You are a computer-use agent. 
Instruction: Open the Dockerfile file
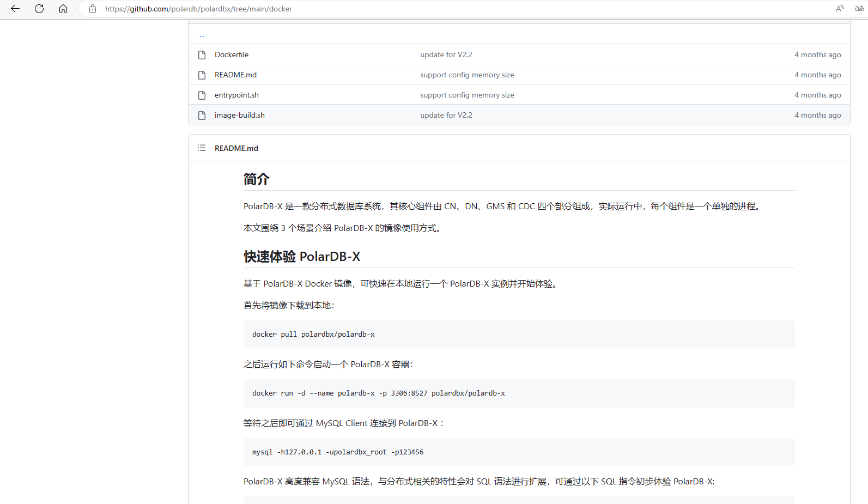click(x=232, y=54)
